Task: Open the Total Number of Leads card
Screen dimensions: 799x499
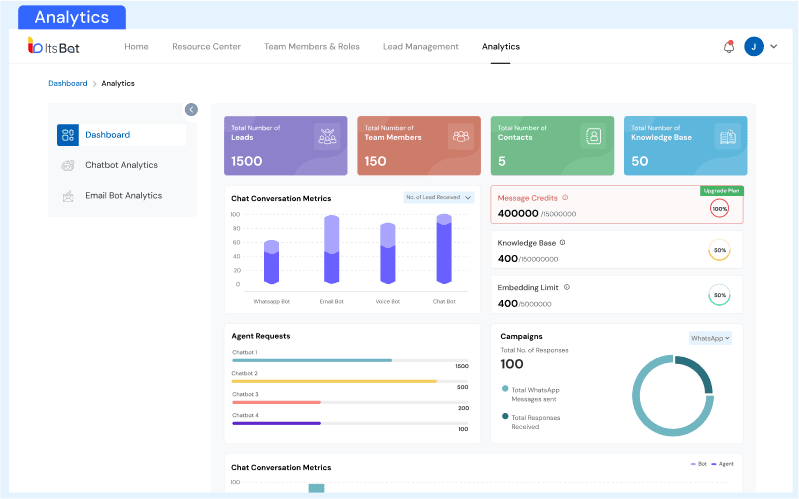Action: [286, 146]
